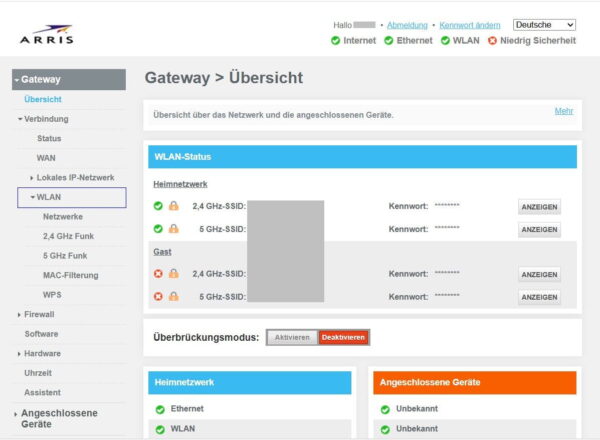Click lock icon of Heimnetzwerk 5 GHz-SSID
This screenshot has height=440, width=600.
[x=174, y=228]
